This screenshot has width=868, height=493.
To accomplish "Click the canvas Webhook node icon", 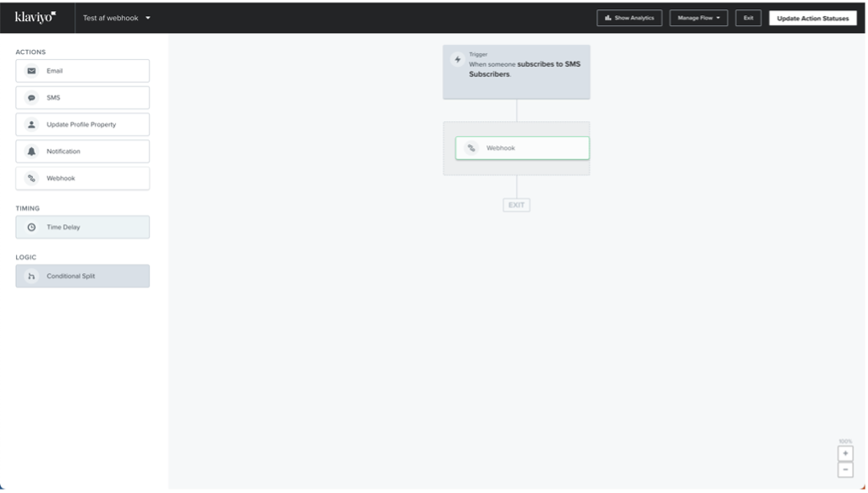I will (471, 148).
